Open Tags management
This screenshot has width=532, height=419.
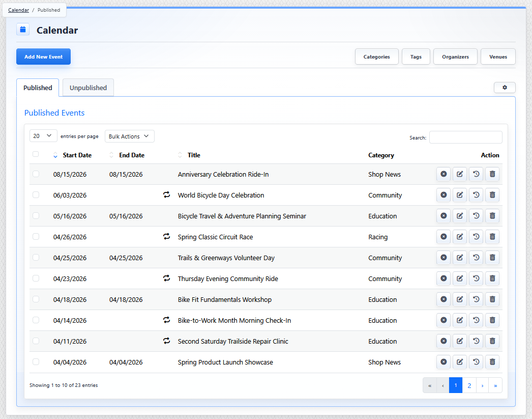416,57
